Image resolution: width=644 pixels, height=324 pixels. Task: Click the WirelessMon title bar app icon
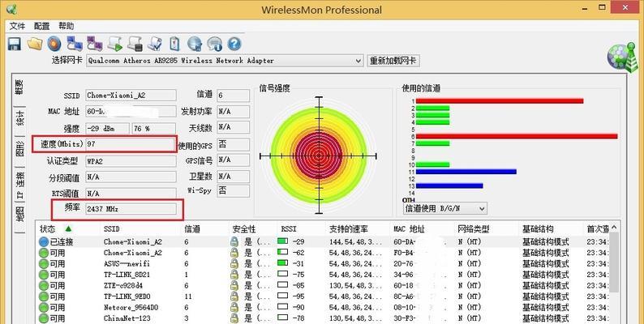coord(11,9)
